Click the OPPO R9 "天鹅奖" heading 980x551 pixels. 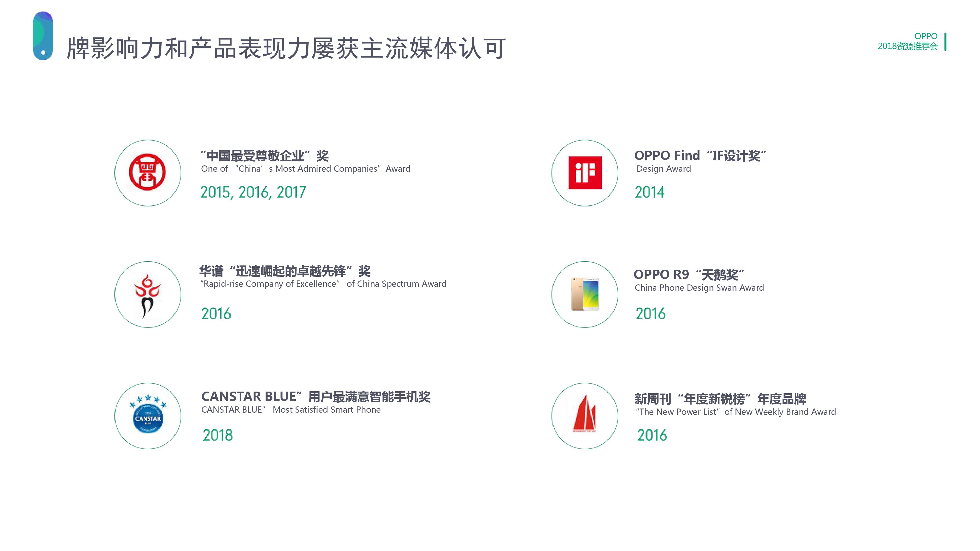coord(689,274)
